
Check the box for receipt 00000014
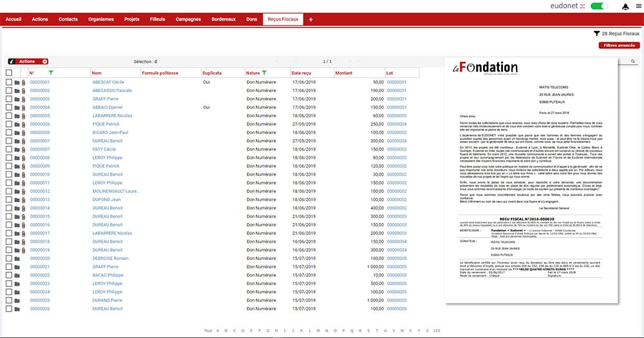coord(8,208)
